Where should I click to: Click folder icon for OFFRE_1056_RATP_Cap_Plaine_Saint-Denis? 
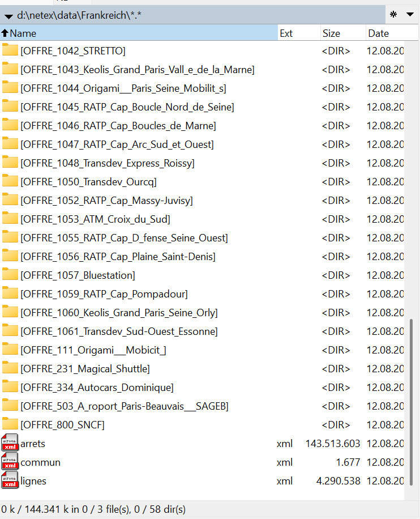(x=10, y=256)
